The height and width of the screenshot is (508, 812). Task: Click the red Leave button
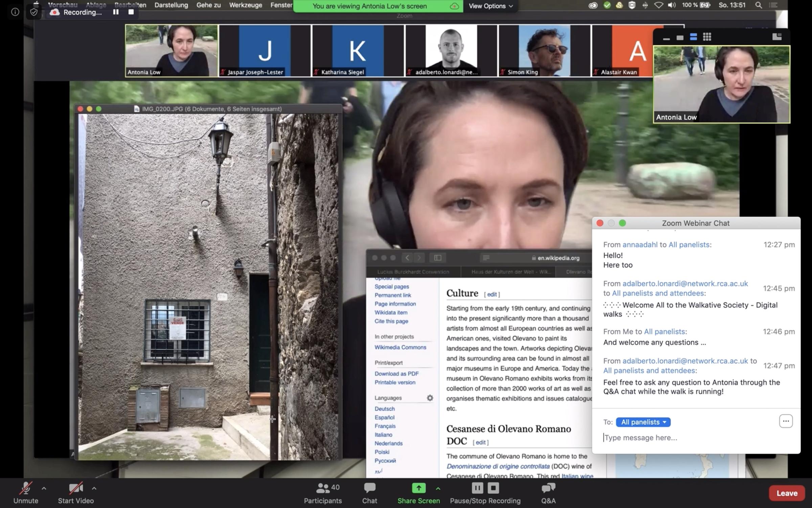787,493
